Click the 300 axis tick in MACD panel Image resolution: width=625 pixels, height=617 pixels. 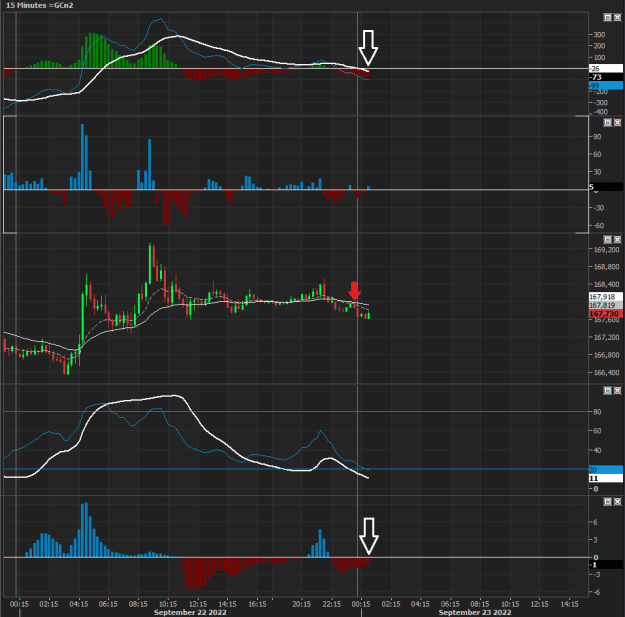(x=599, y=35)
